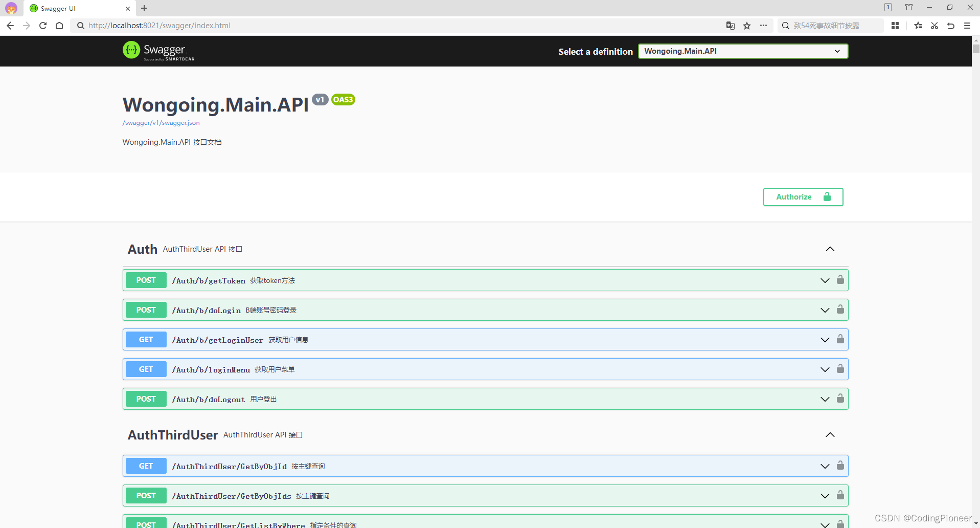
Task: Collapse the AuthThirdUser section
Action: [x=830, y=435]
